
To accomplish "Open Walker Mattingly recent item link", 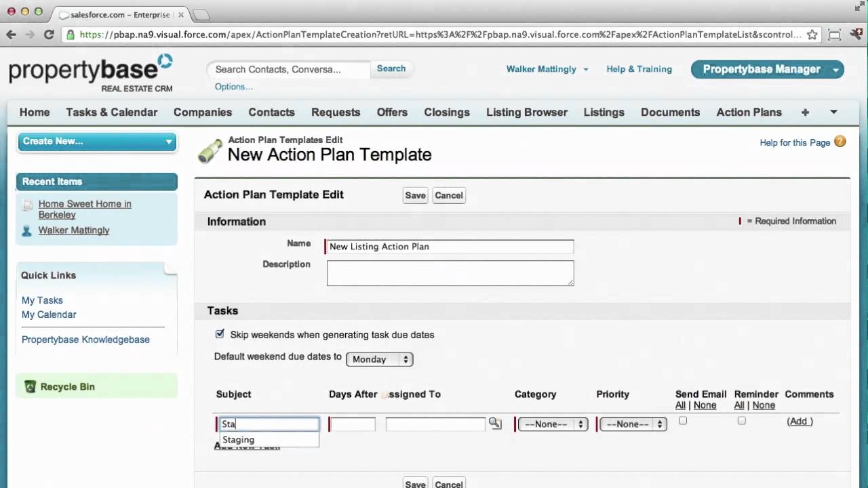I will 74,230.
